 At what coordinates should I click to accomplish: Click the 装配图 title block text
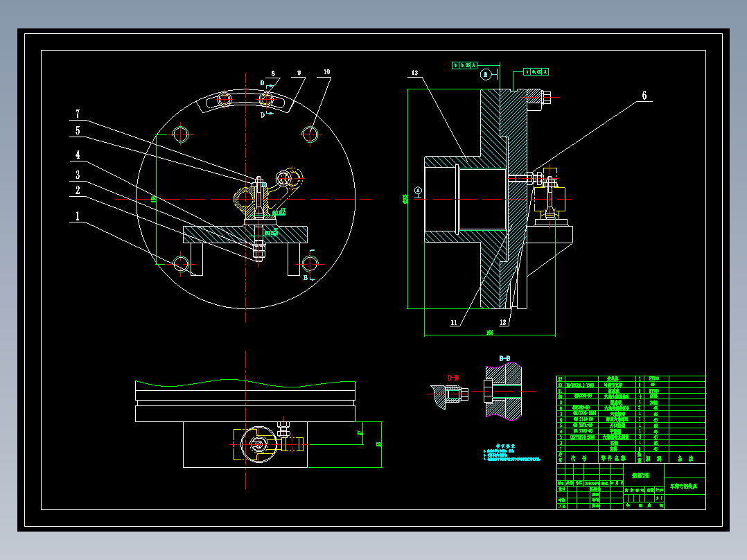640,475
